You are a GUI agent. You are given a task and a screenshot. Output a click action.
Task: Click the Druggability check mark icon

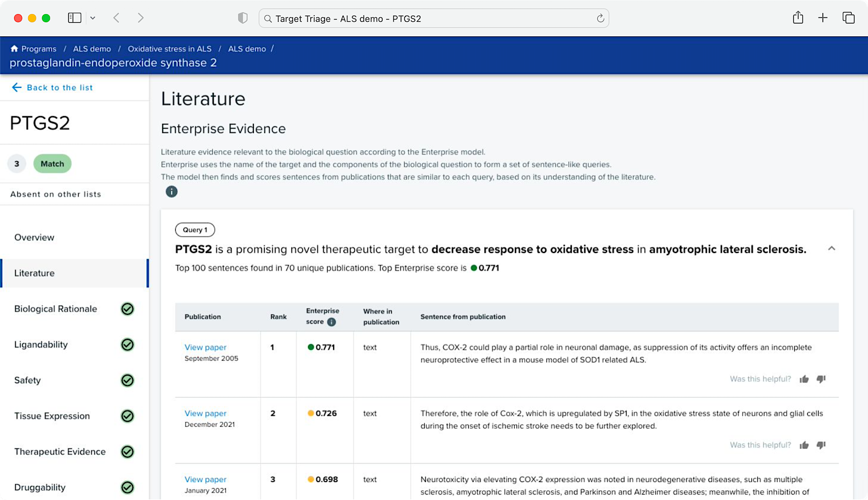pyautogui.click(x=127, y=488)
